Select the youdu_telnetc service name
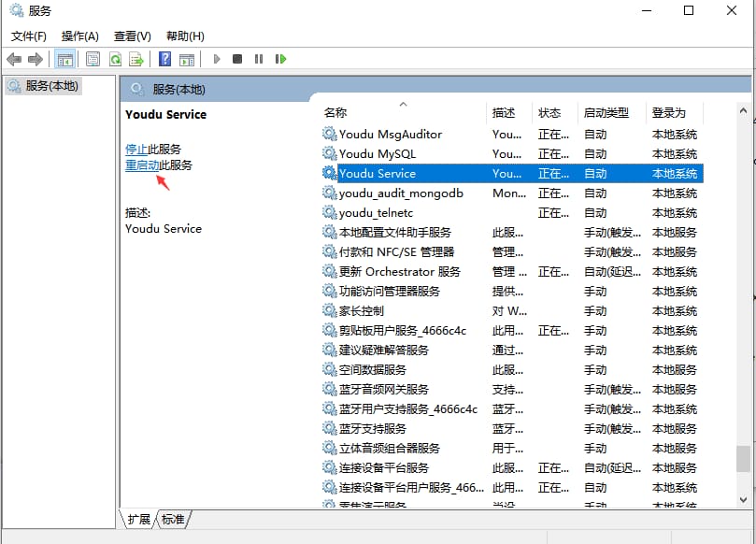 [376, 213]
